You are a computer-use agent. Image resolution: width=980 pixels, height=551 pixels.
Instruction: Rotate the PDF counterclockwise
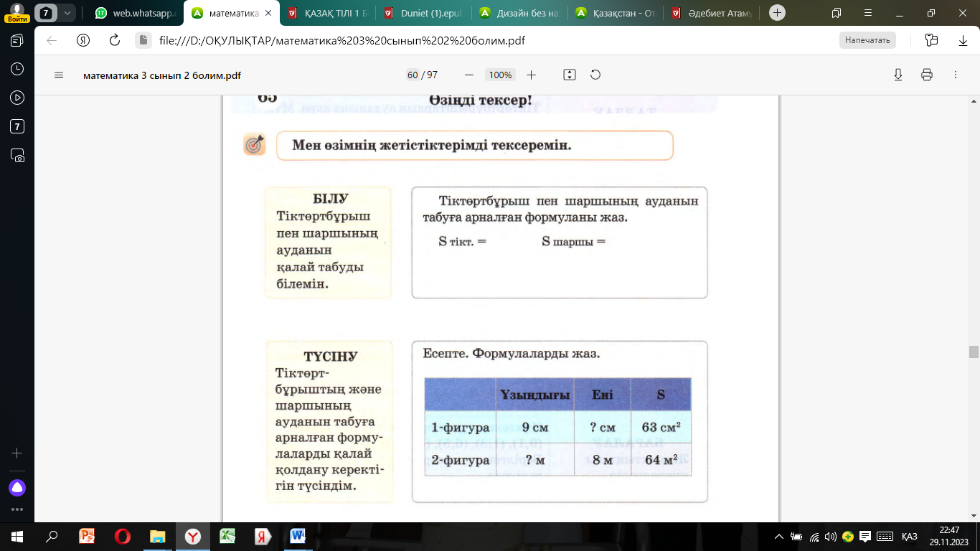595,75
